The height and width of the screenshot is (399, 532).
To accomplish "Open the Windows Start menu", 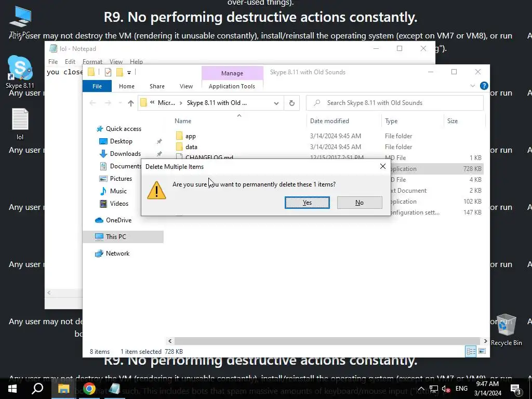I will click(12, 389).
